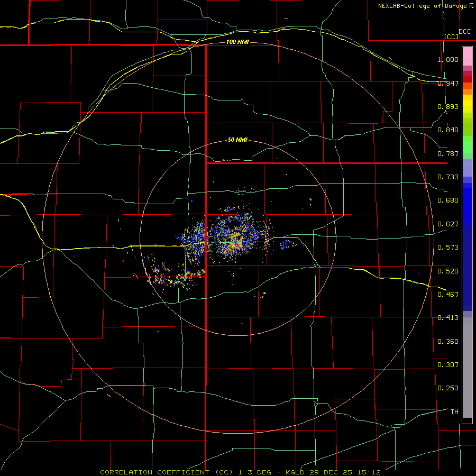
Task: Click the 0.733 scale value
Action: point(448,177)
